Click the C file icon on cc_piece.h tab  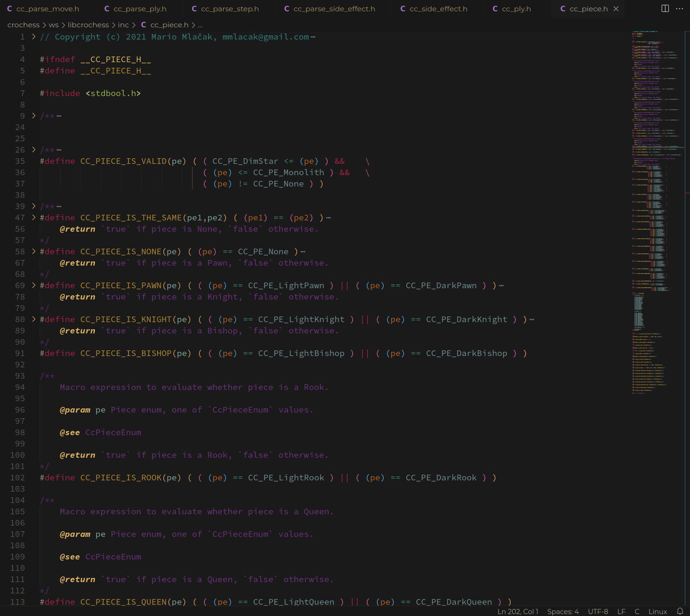[563, 9]
